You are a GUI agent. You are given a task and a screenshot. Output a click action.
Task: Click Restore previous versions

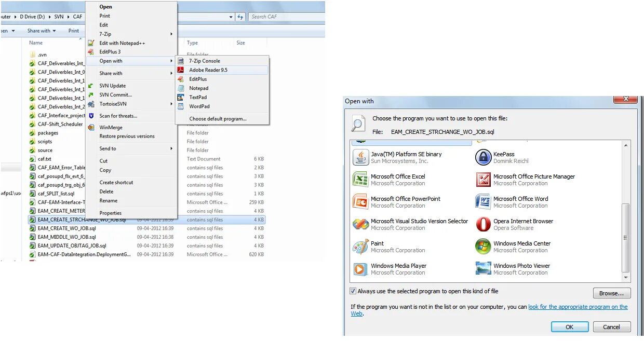point(127,137)
